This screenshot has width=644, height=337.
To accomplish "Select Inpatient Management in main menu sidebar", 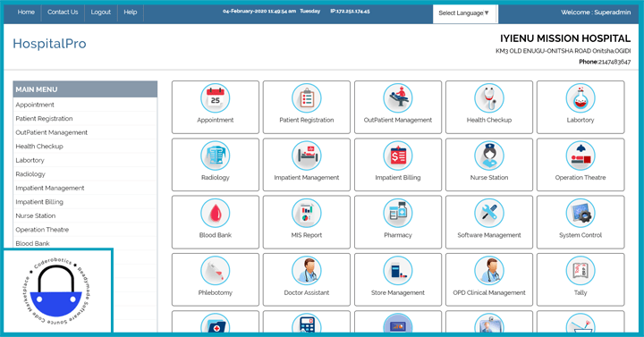I will coord(85,188).
